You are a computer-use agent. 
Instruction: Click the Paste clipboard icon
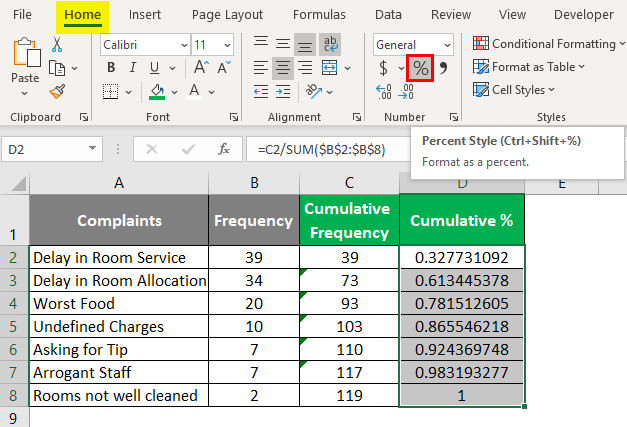pos(24,55)
